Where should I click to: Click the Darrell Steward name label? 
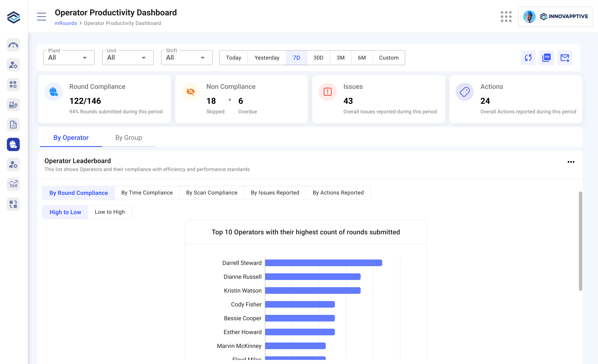point(242,263)
